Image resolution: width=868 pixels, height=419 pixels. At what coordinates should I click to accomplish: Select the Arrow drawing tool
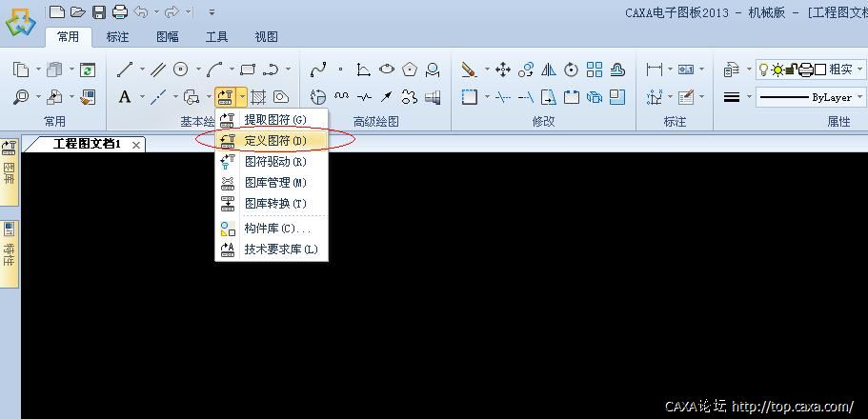coord(387,97)
